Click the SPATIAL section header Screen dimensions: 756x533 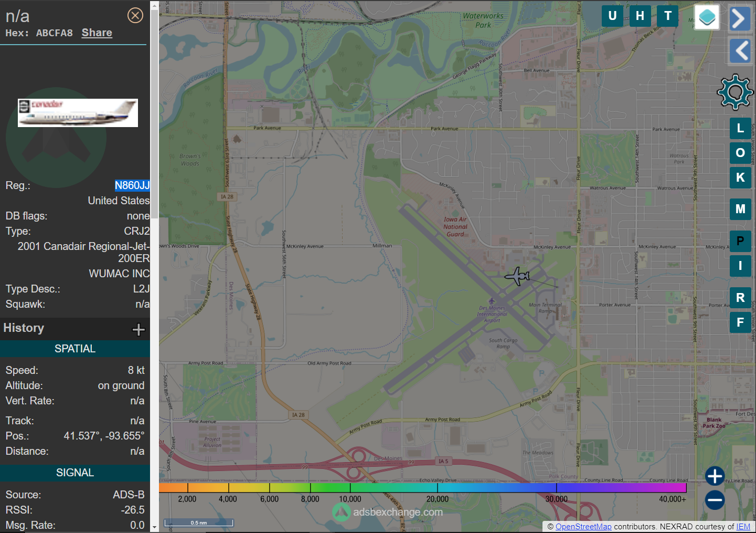click(x=75, y=349)
